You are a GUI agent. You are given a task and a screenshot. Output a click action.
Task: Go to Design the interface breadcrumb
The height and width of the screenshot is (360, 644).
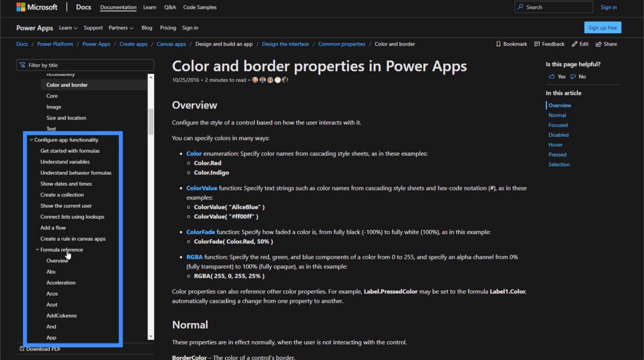[285, 44]
